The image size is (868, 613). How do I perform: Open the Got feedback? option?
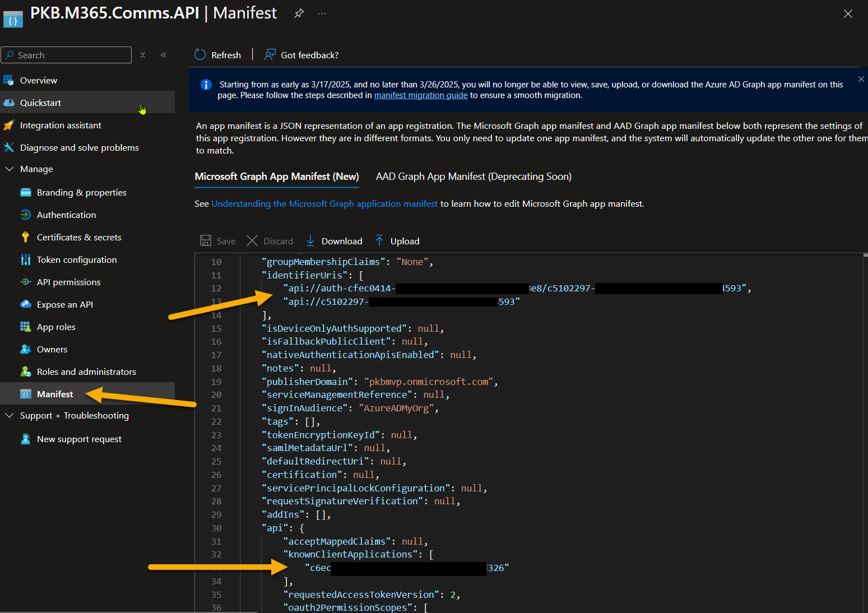[301, 55]
